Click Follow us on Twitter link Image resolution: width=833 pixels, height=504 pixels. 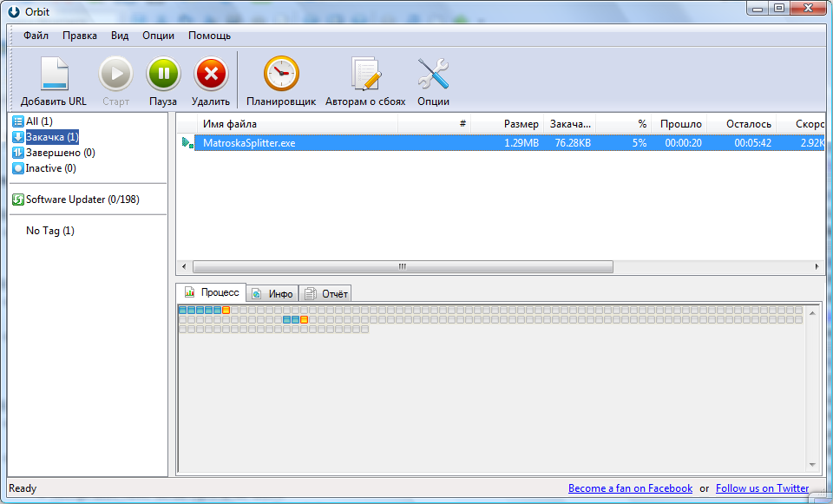point(763,488)
